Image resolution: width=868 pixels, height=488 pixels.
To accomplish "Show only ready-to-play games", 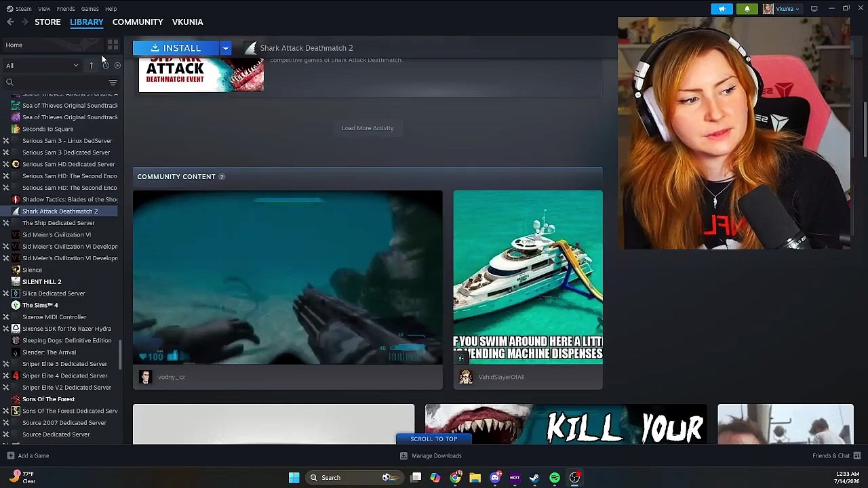I will click(117, 65).
